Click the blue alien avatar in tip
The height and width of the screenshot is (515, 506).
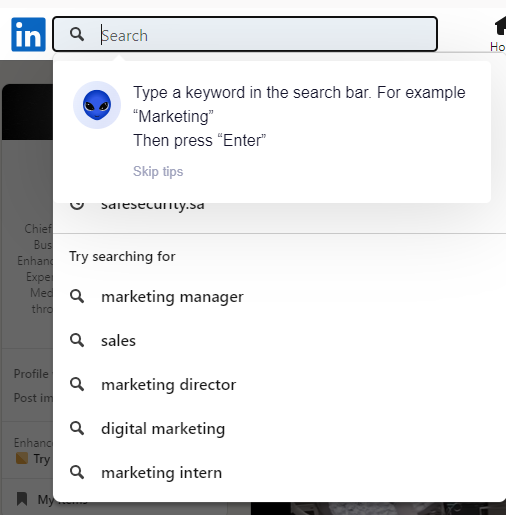[x=97, y=105]
